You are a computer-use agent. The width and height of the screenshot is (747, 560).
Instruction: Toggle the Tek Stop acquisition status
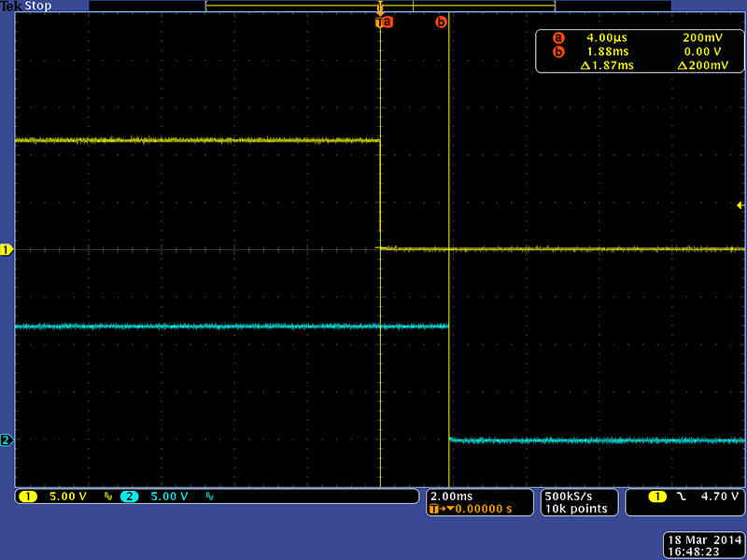(x=27, y=7)
